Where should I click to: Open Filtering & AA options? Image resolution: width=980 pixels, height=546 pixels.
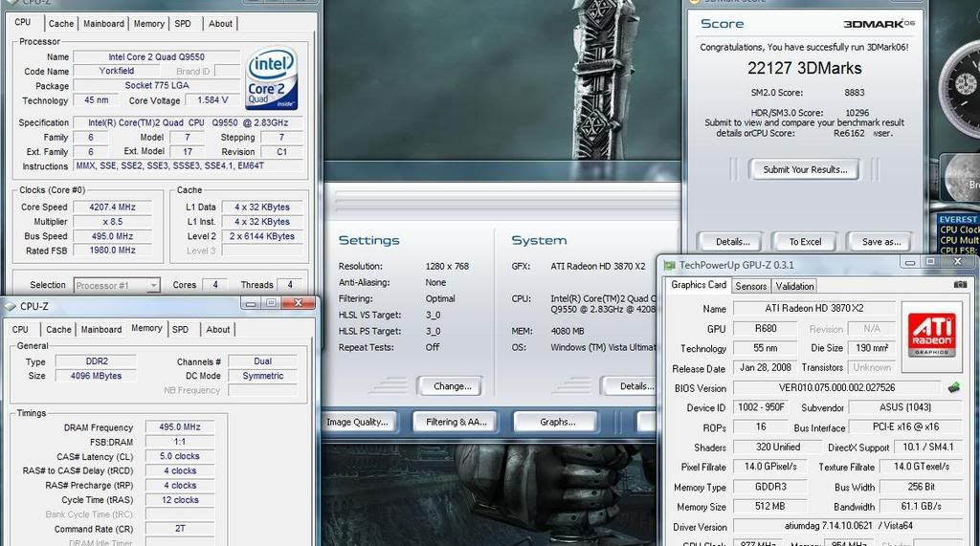[x=457, y=422]
